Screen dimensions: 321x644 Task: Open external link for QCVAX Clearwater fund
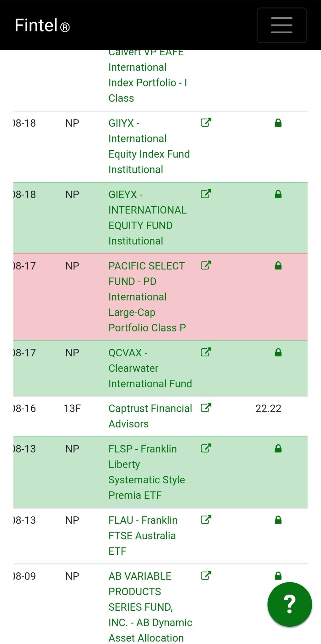(x=206, y=352)
